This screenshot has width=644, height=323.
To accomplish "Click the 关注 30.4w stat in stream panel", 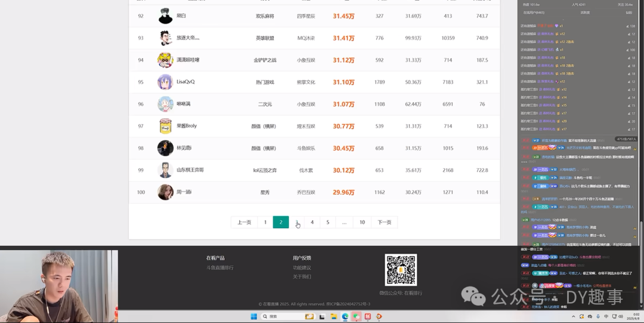I will pos(625,5).
